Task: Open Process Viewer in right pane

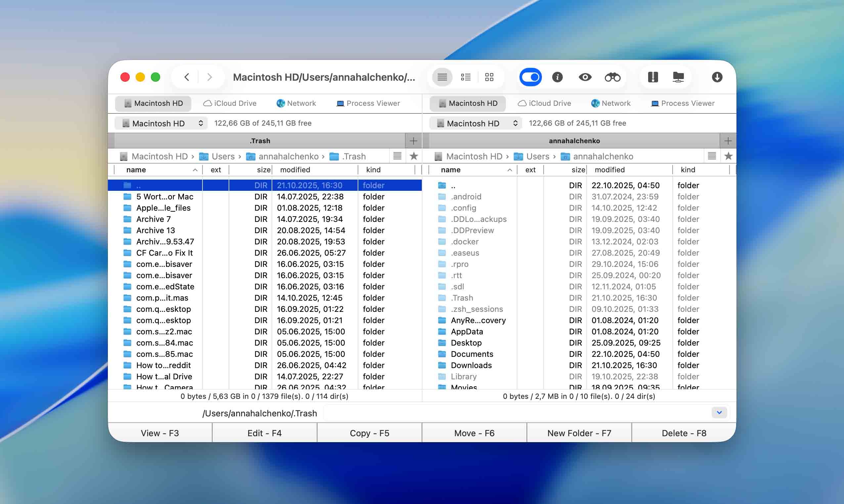Action: click(x=683, y=103)
